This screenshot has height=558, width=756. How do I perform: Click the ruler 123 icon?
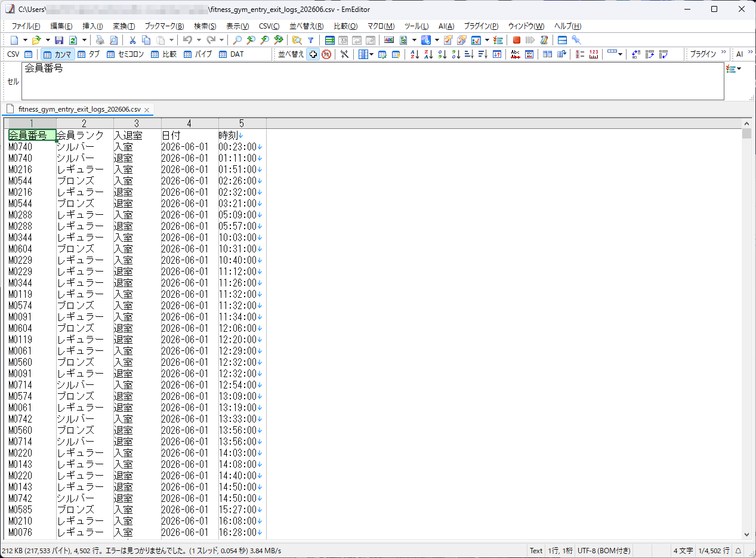594,54
